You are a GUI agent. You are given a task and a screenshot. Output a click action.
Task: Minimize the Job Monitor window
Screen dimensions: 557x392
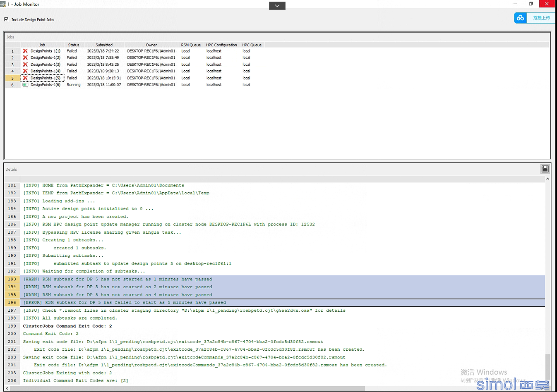(x=515, y=4)
